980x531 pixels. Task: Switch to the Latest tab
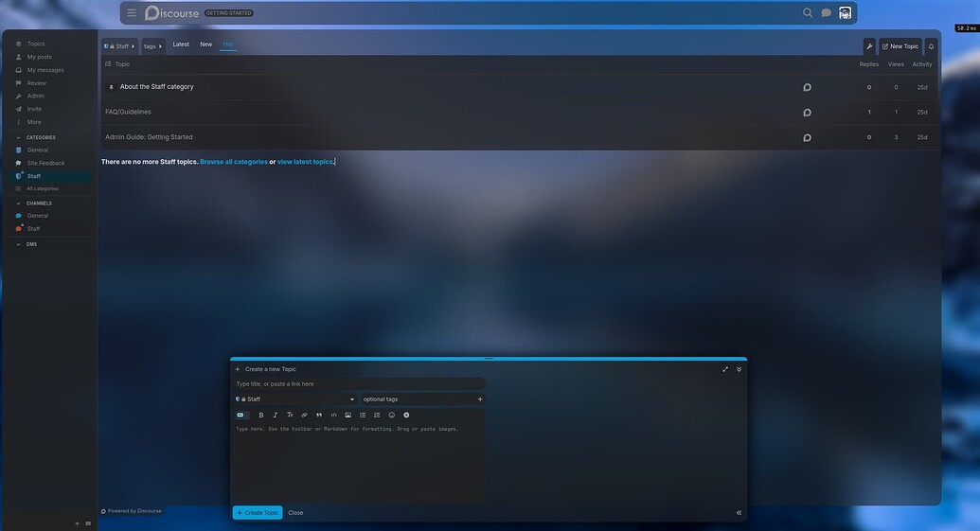(181, 44)
